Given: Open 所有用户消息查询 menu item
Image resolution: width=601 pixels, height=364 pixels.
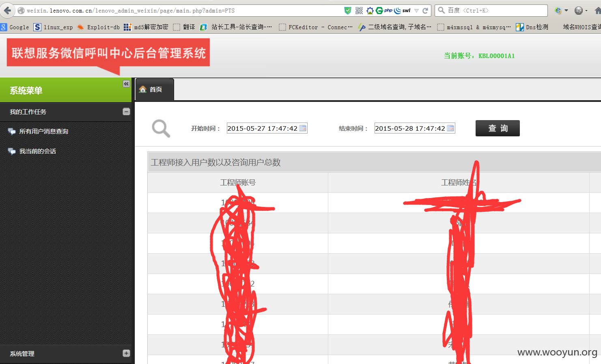Looking at the screenshot, I should pyautogui.click(x=44, y=131).
